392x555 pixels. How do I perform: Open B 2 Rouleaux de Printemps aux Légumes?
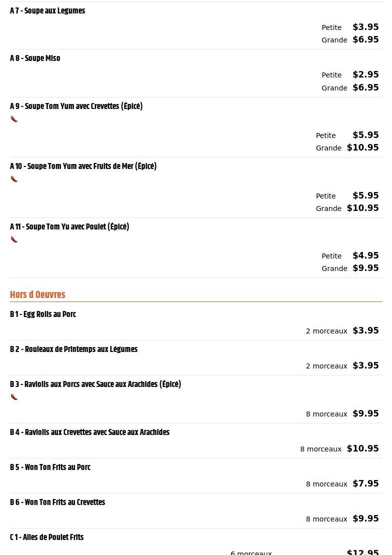coord(74,349)
